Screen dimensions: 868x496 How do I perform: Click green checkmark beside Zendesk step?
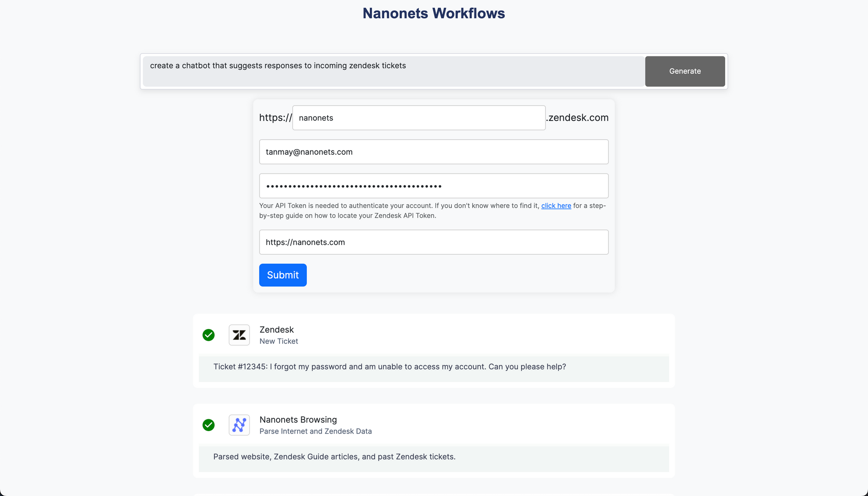(208, 335)
